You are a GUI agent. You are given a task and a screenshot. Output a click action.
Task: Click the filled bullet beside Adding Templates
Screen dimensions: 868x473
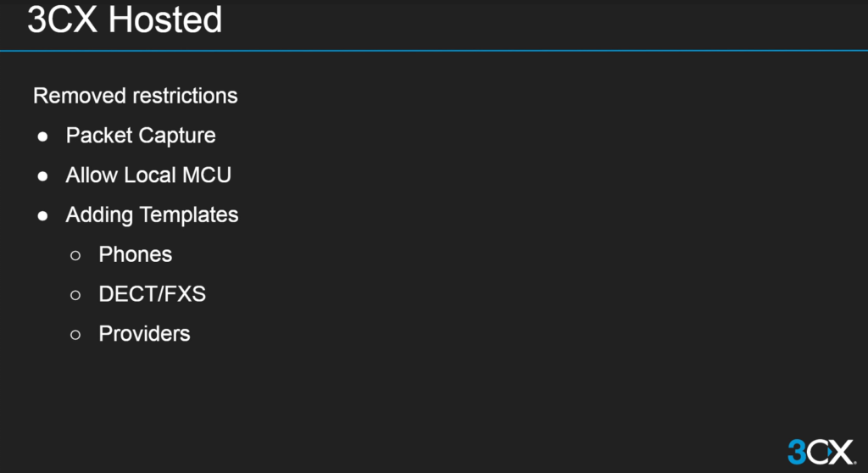(42, 215)
